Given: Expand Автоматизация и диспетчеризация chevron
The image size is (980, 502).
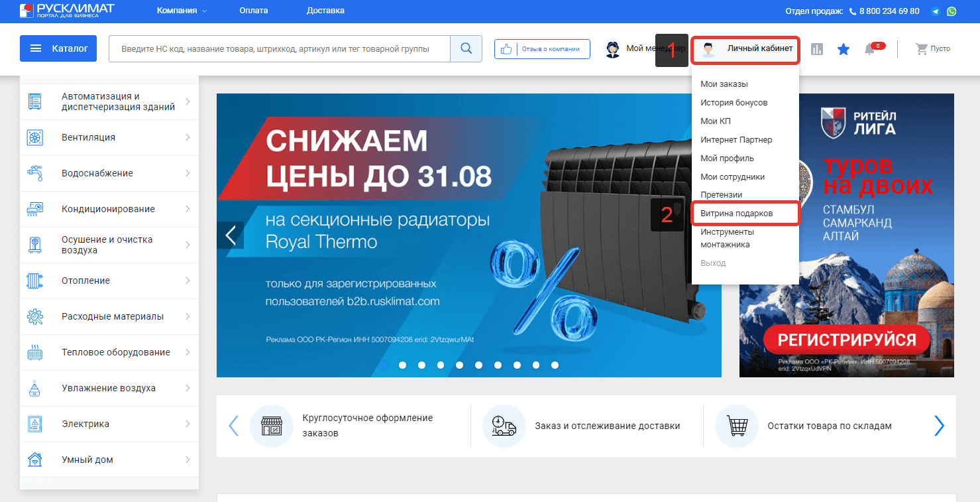Looking at the screenshot, I should click(x=188, y=101).
